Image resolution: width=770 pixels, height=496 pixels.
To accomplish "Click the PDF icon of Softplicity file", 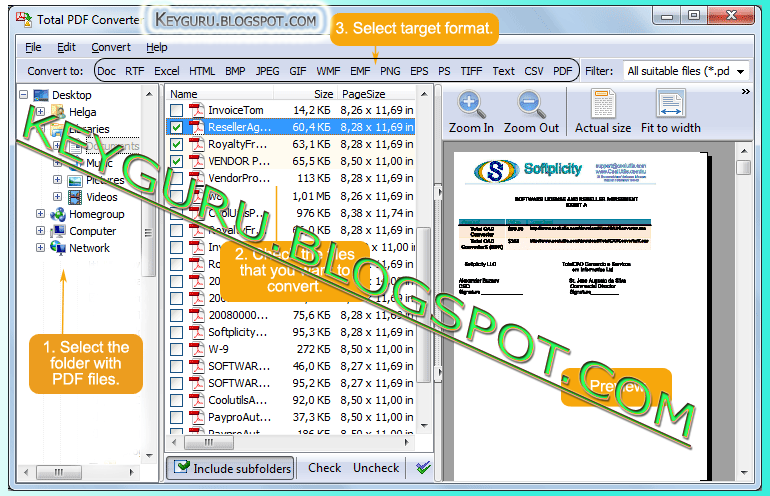I will [x=197, y=332].
